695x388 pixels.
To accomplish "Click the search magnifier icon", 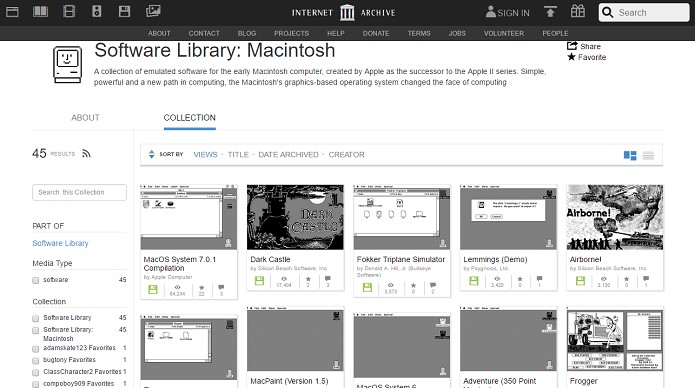I will tap(608, 12).
